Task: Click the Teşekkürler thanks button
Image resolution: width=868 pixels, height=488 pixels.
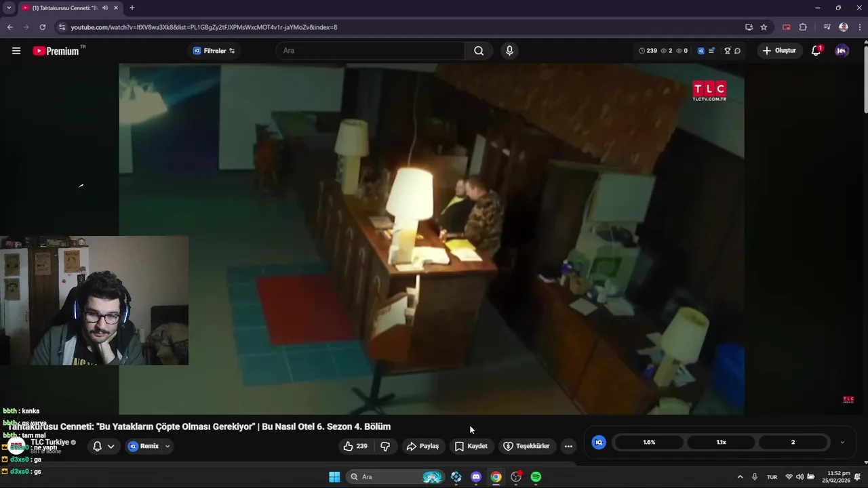Action: (x=526, y=446)
